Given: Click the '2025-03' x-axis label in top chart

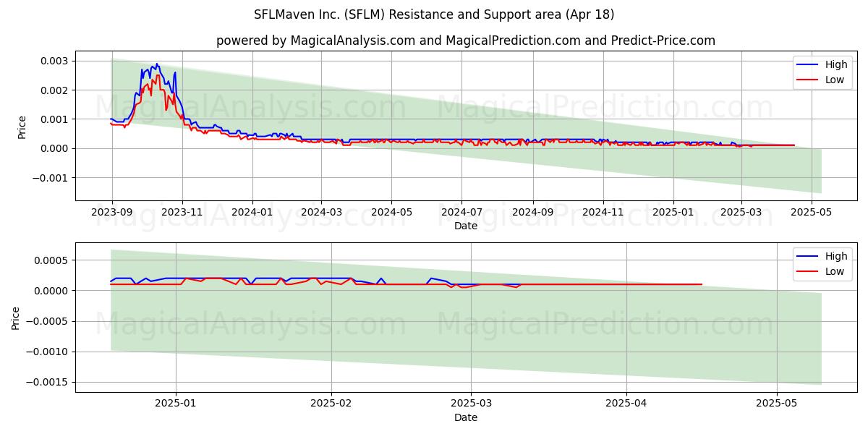Looking at the screenshot, I should click(741, 212).
